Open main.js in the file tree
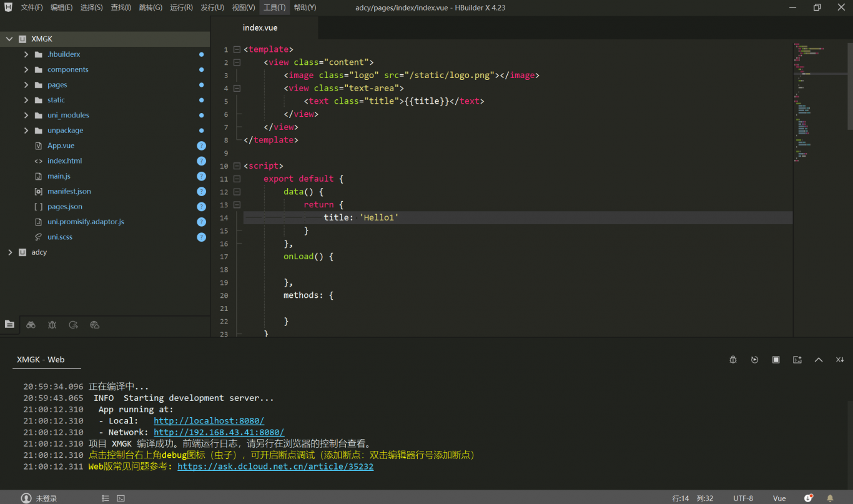Image resolution: width=853 pixels, height=504 pixels. coord(59,176)
